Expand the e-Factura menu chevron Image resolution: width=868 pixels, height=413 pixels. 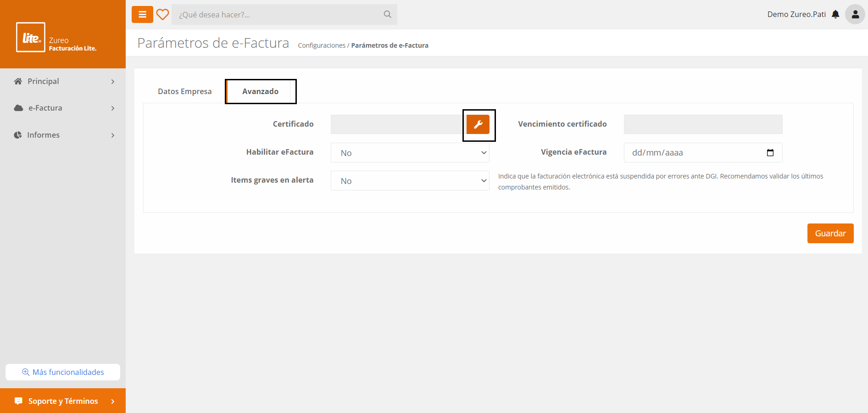click(x=113, y=108)
